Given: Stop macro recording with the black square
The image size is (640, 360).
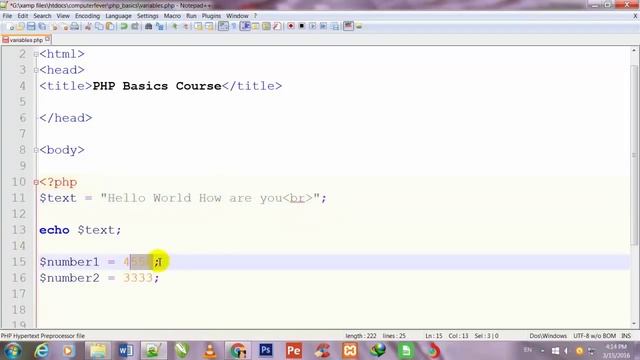Looking at the screenshot, I should pos(302,27).
